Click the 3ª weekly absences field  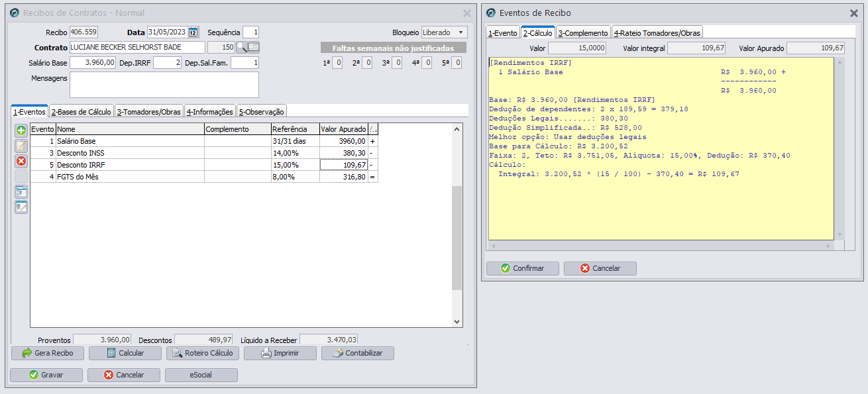click(x=396, y=63)
